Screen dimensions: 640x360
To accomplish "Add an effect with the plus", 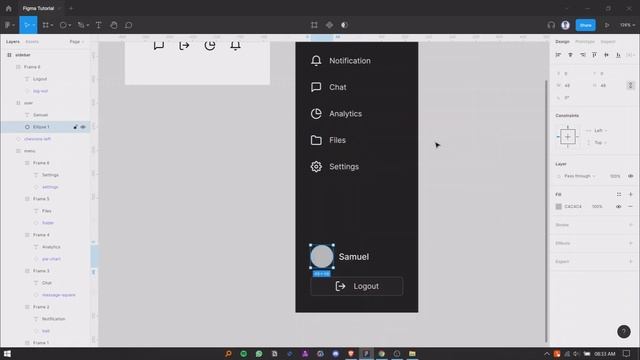I will click(x=631, y=243).
